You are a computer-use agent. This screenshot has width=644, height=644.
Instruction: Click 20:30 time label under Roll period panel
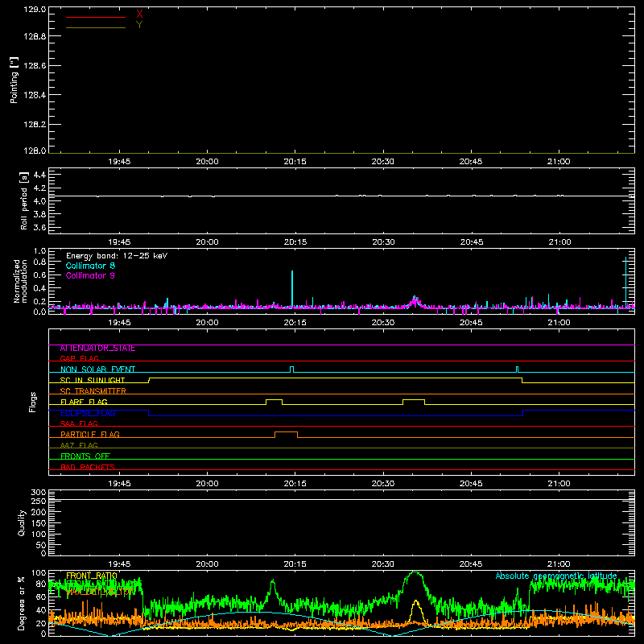383,242
